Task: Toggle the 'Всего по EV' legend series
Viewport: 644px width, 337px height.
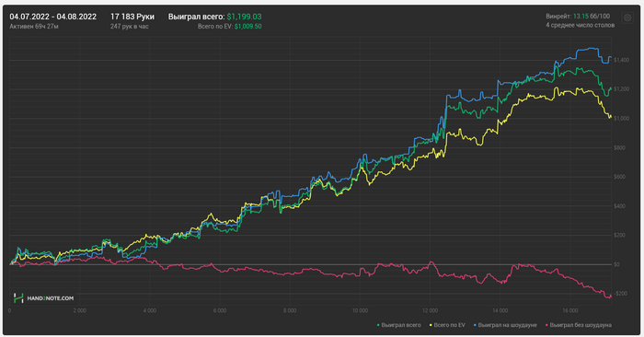Action: coord(447,325)
